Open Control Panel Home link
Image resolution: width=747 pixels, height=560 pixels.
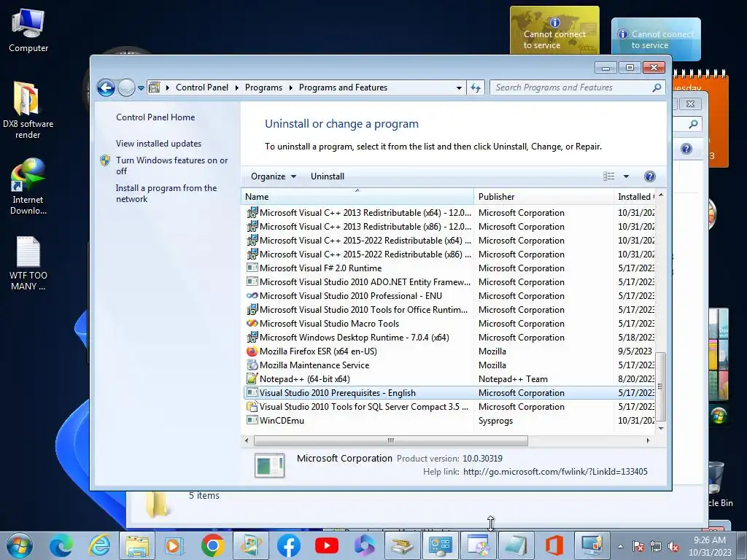(x=155, y=117)
